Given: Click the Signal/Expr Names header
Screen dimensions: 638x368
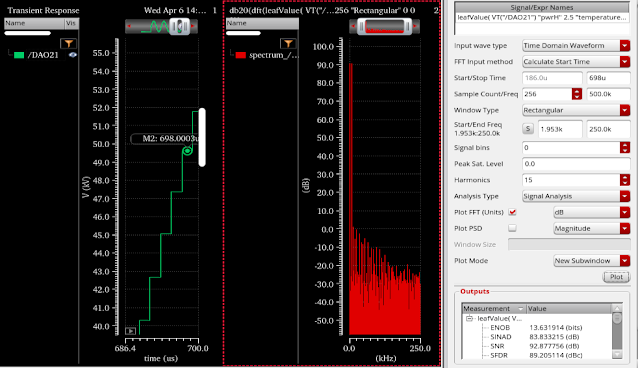Looking at the screenshot, I should click(x=542, y=7).
